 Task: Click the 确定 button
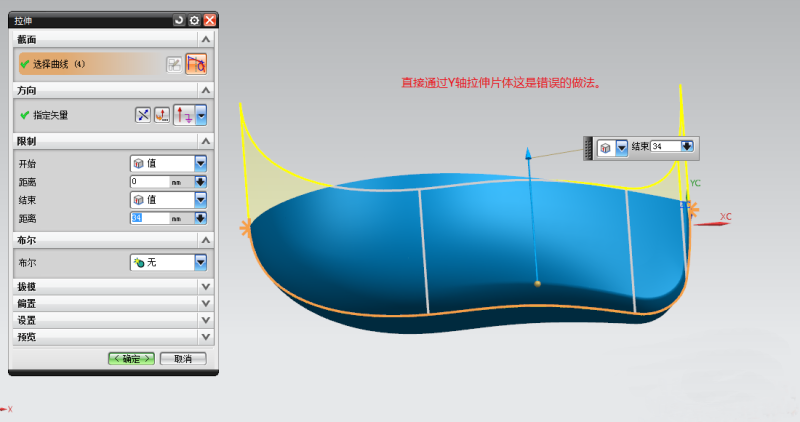(131, 358)
